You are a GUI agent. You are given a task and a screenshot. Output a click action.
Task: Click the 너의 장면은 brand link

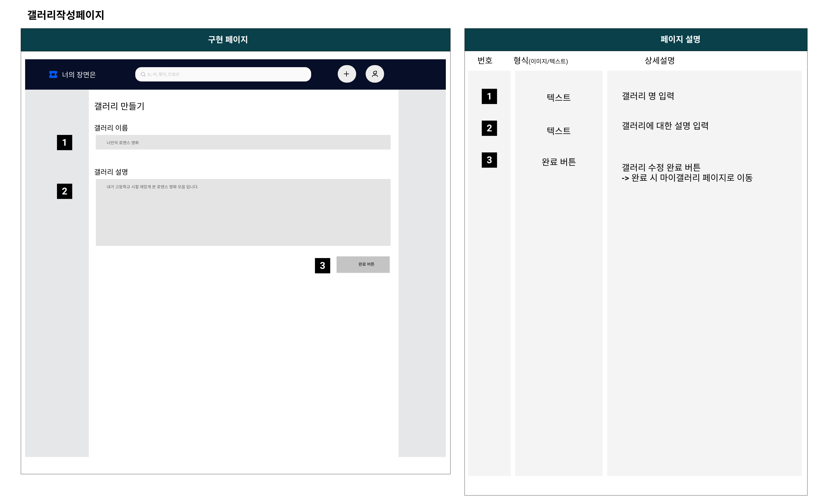click(x=79, y=75)
